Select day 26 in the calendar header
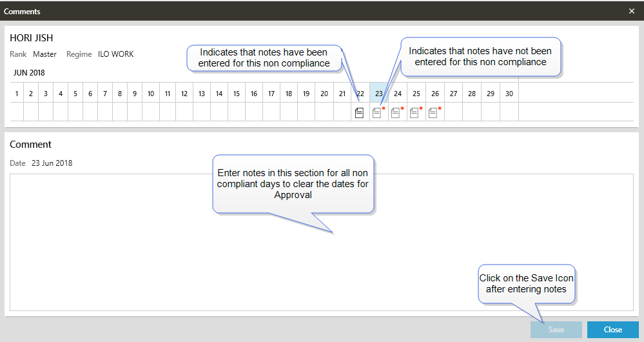Screen dimensions: 644x342 click(x=435, y=94)
